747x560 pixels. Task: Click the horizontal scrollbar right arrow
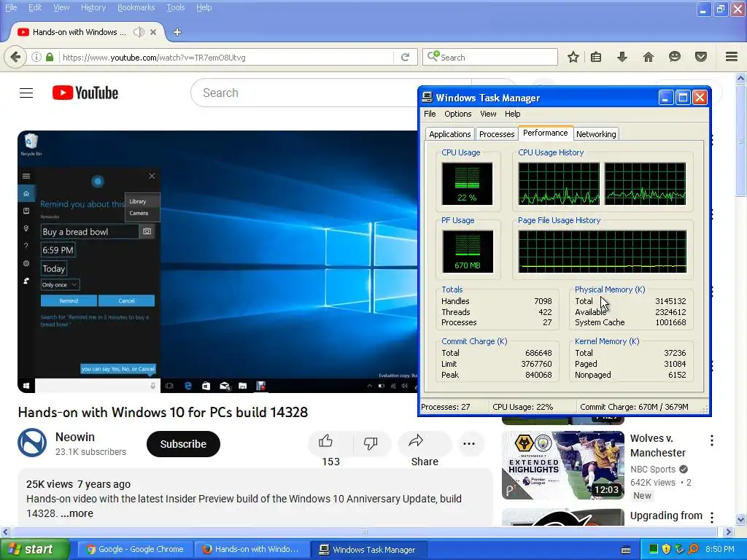pos(729,532)
